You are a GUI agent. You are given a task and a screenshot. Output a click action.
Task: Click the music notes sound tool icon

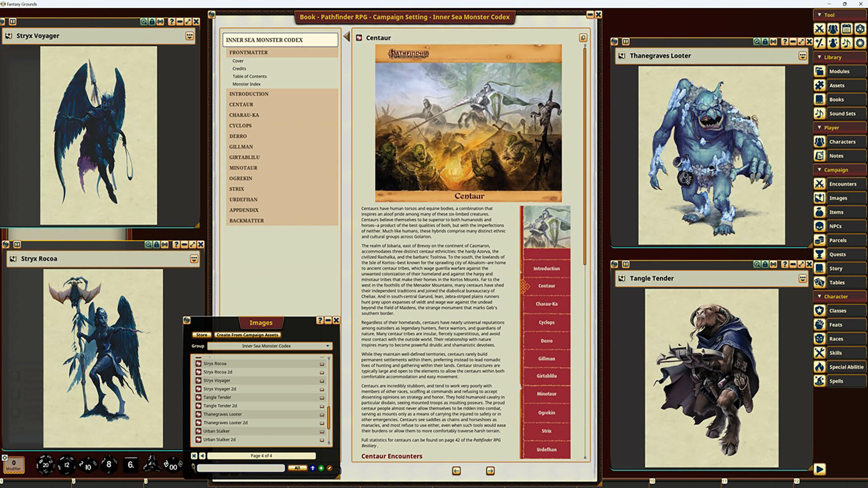pos(846,43)
